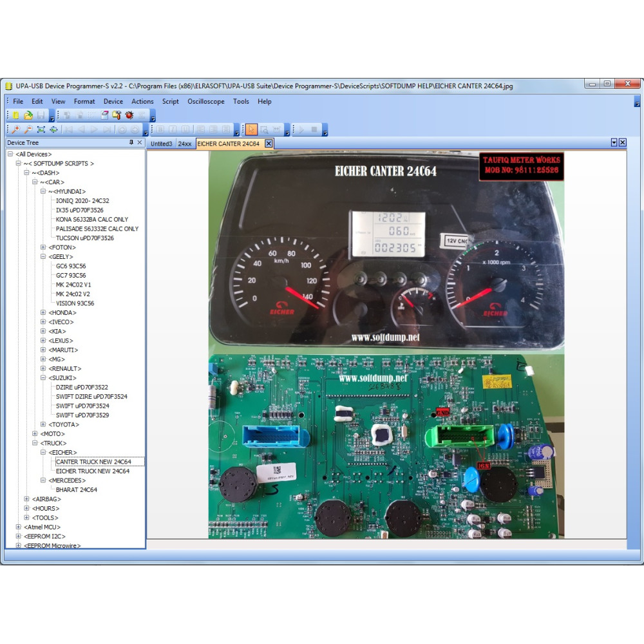Expand the HONDA tree node
This screenshot has height=644, width=644.
click(43, 312)
